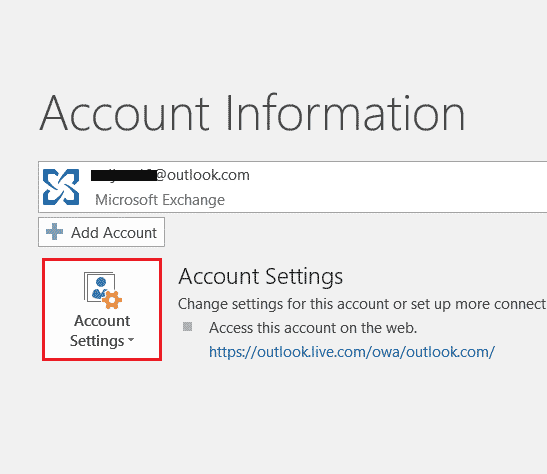Click the 'Change settings for this account' description
Screen dimensions: 547x474
(x=362, y=304)
